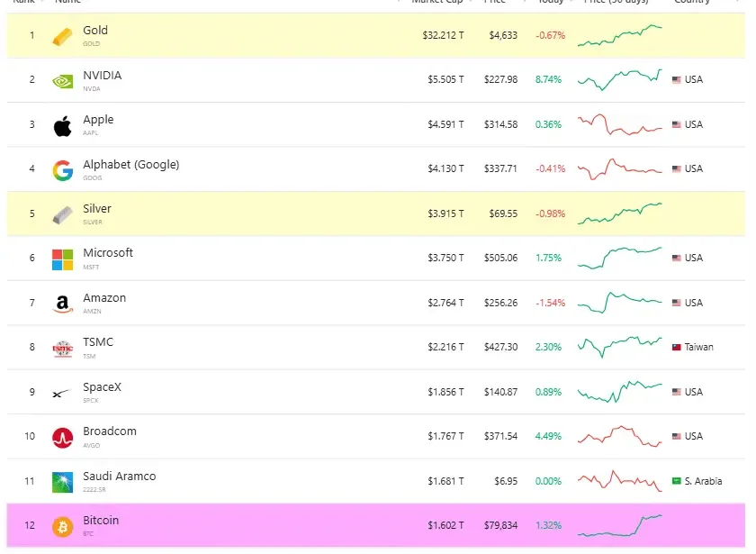Screen dimensions: 756x554
Task: Click the Silver bar icon
Action: [63, 215]
